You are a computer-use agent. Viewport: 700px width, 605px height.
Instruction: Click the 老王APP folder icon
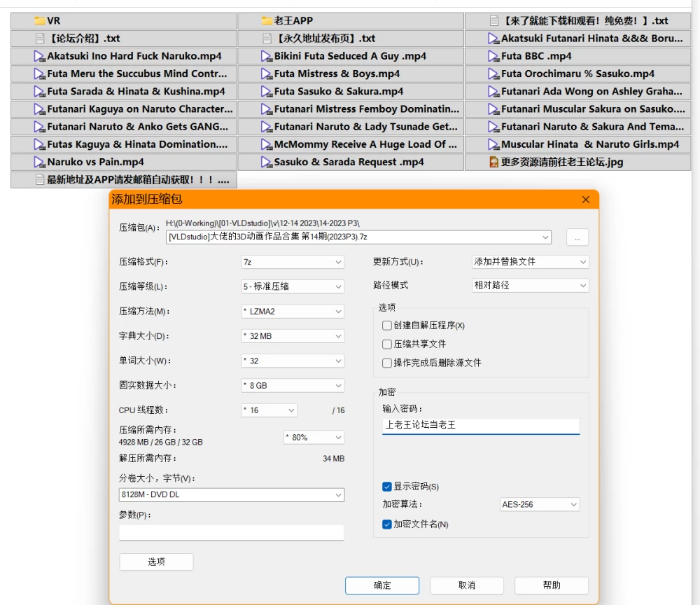click(x=267, y=20)
